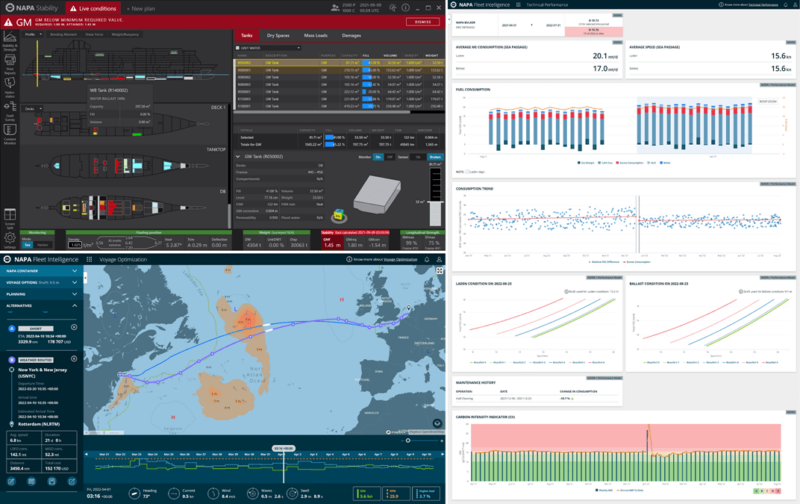Select route alternative A circle marker
Viewport: 800px width, 504px height.
click(x=12, y=328)
